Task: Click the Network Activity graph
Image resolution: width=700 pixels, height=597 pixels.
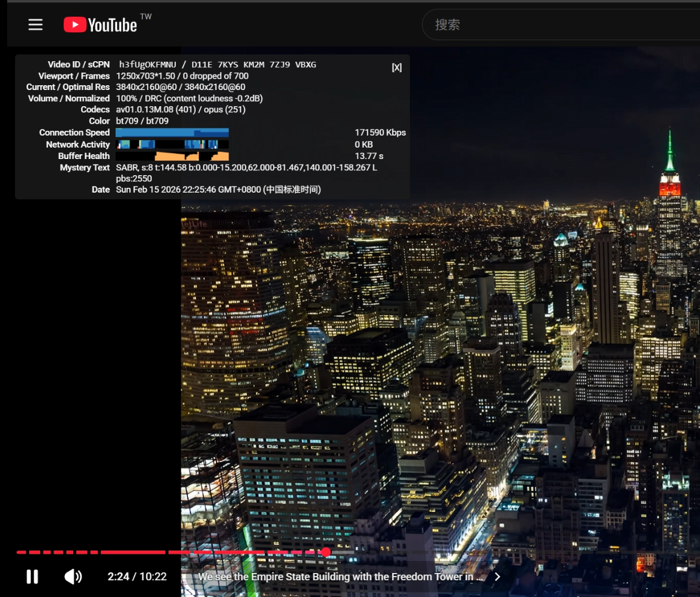Action: click(172, 145)
